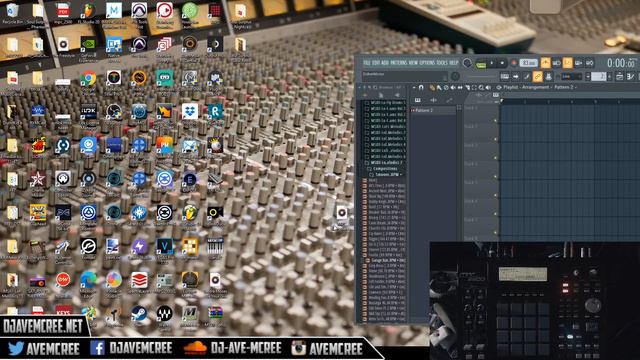The image size is (640, 360).
Task: Click the tempo display in FL Studio
Action: pyautogui.click(x=529, y=63)
